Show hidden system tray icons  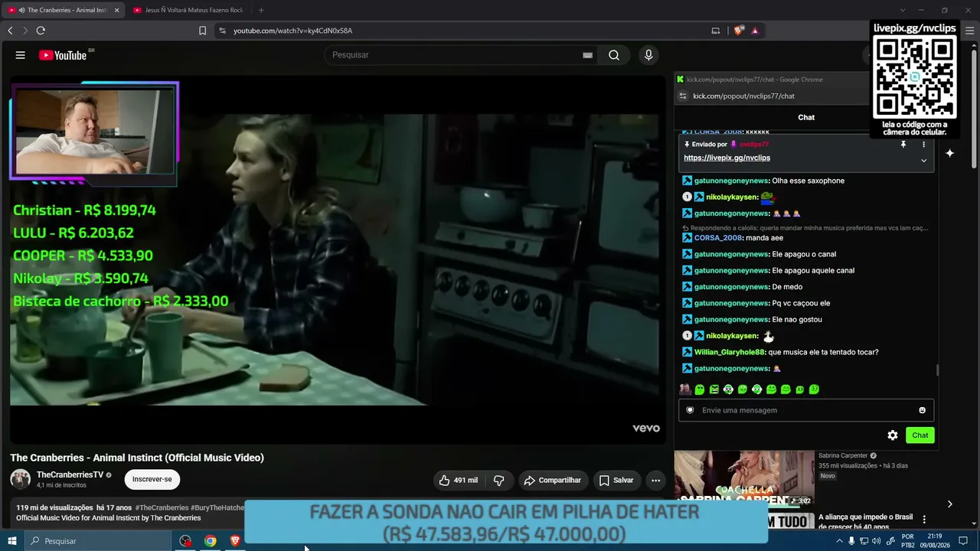(839, 541)
